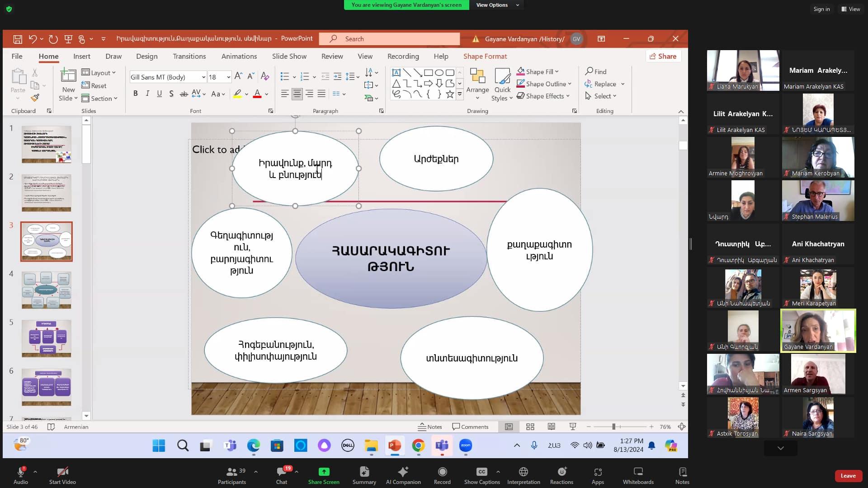The image size is (868, 488).
Task: Center-align the paragraph text
Action: pyautogui.click(x=297, y=94)
